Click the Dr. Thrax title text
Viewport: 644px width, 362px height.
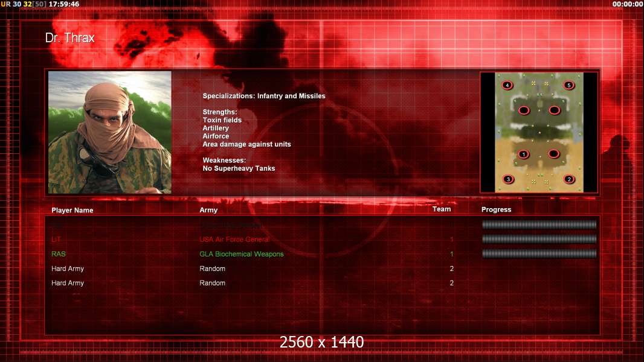coord(70,38)
